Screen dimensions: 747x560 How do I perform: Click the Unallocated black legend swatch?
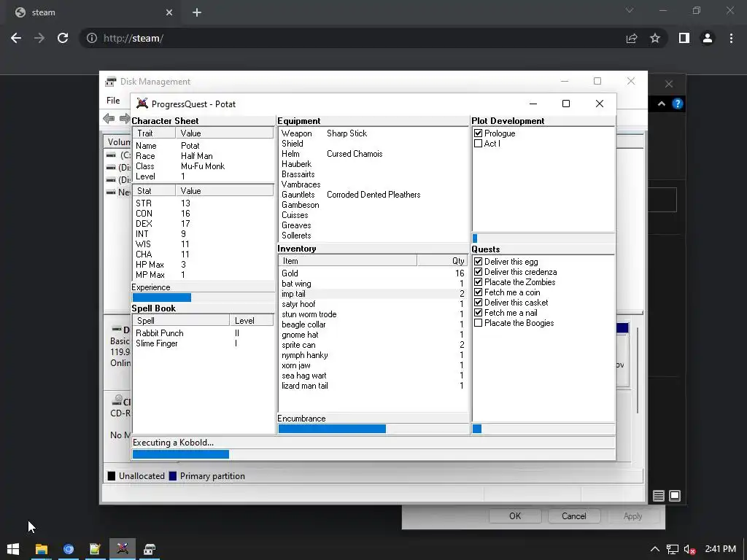point(112,476)
